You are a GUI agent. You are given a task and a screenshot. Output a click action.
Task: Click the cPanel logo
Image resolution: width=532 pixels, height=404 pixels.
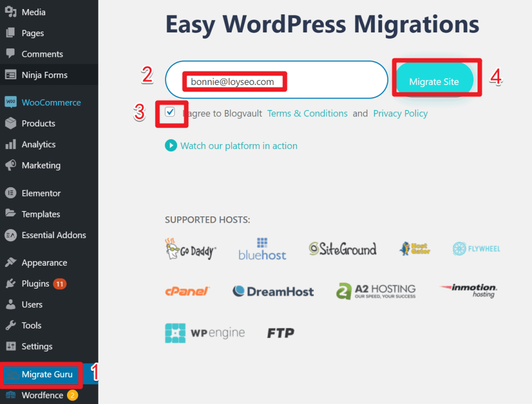(187, 291)
